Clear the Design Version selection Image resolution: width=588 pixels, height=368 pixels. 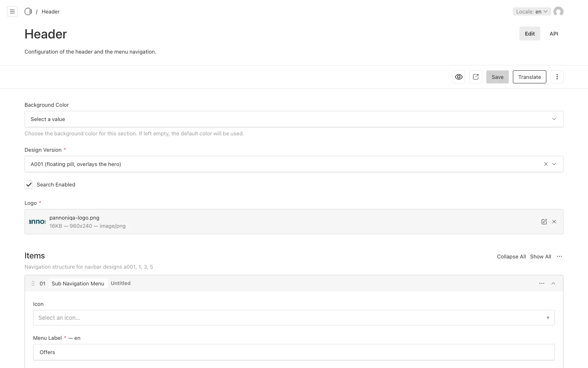pos(546,164)
